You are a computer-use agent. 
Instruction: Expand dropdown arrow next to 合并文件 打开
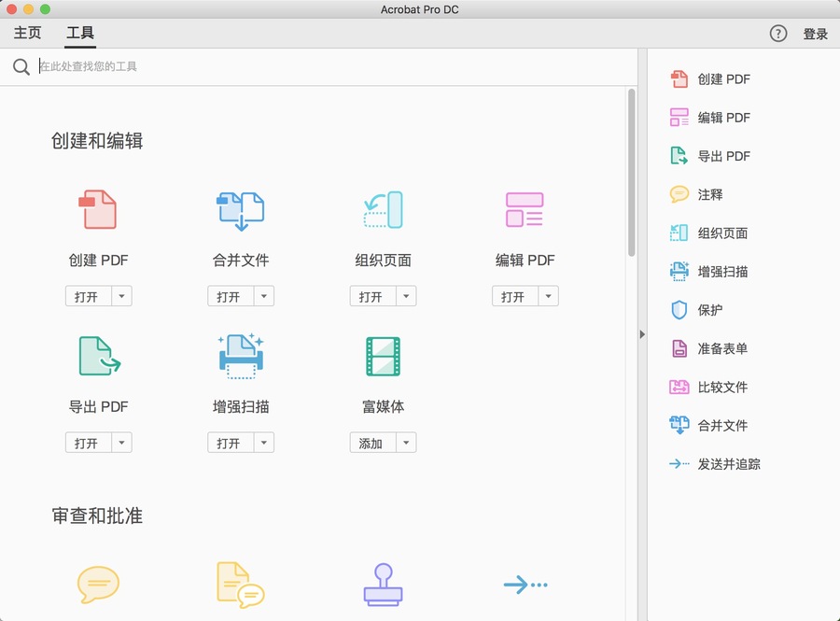[264, 296]
